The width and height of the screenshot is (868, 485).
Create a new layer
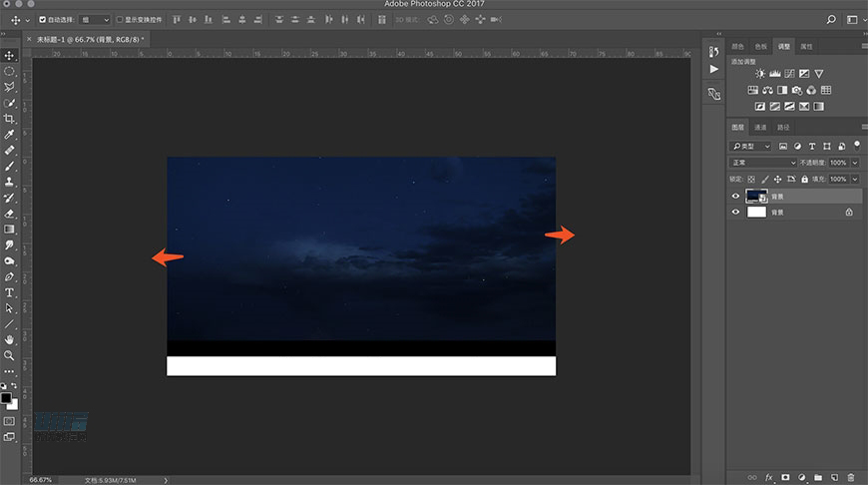(x=834, y=477)
